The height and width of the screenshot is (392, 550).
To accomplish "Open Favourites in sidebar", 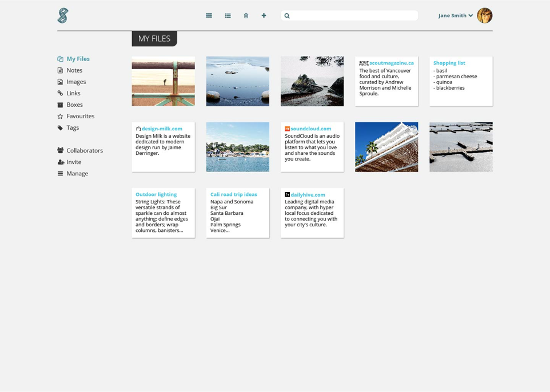I will tap(76, 116).
